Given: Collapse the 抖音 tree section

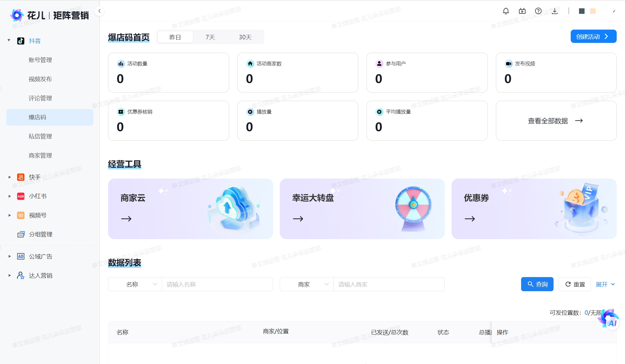Looking at the screenshot, I should pyautogui.click(x=9, y=40).
